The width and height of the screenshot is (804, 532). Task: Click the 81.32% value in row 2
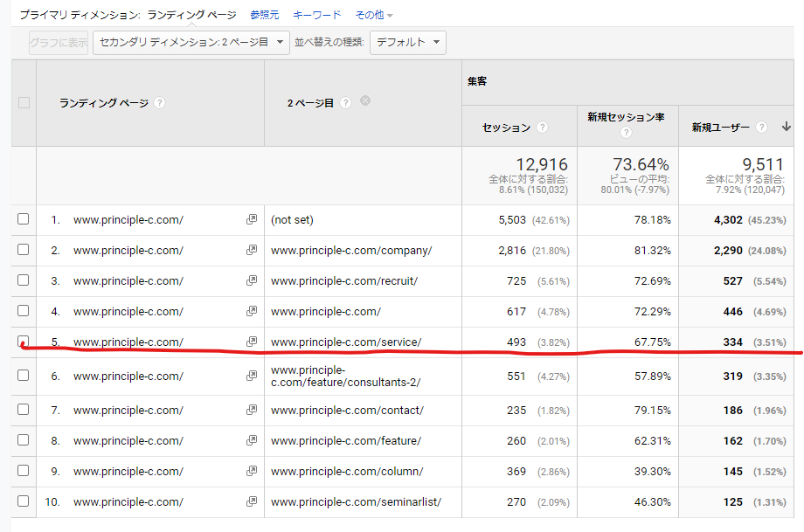652,251
